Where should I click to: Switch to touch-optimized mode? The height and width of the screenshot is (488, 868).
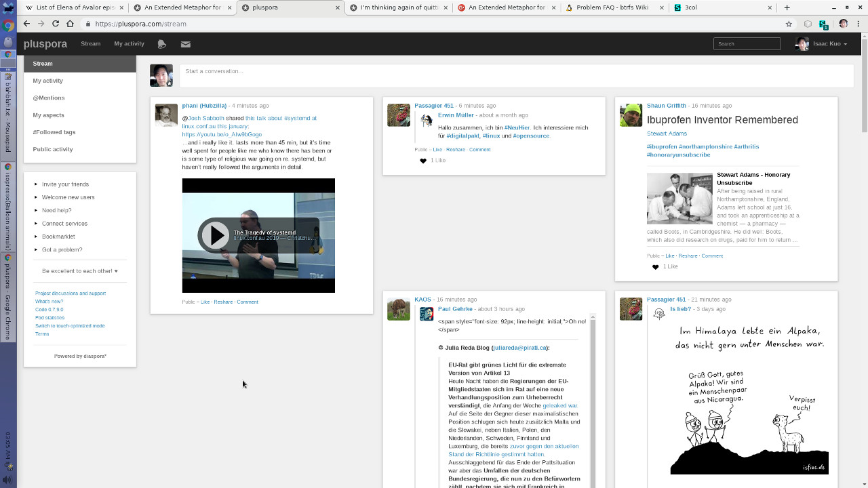click(x=70, y=326)
